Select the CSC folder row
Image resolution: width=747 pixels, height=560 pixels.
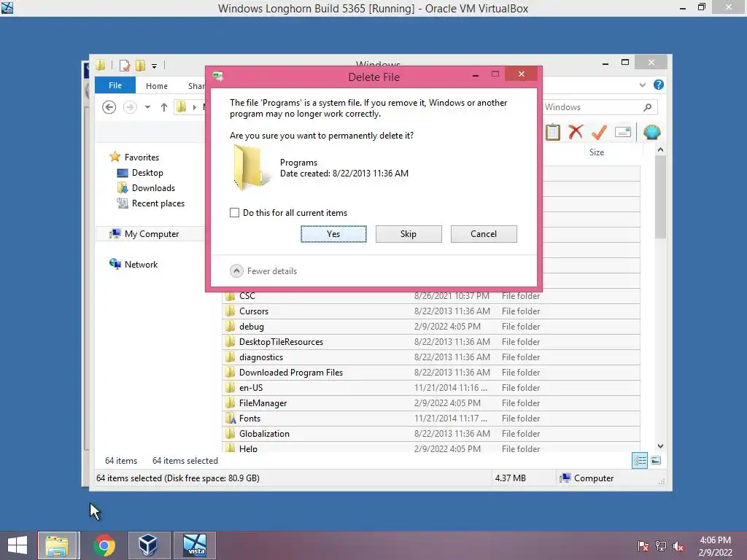[430, 296]
